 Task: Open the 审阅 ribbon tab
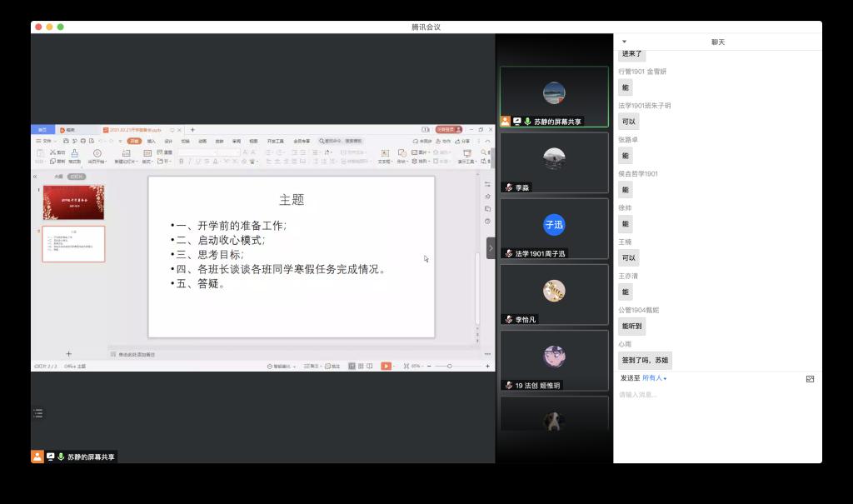[237, 141]
